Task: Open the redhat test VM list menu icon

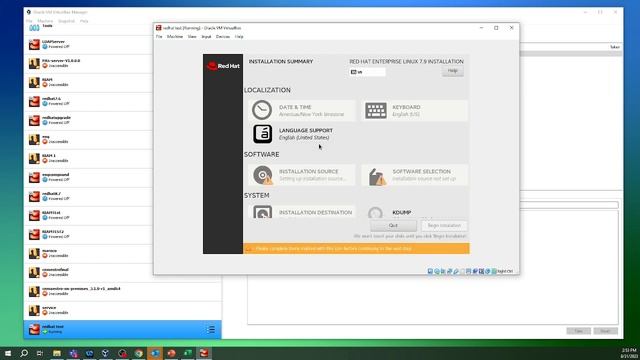Action: coord(211,329)
